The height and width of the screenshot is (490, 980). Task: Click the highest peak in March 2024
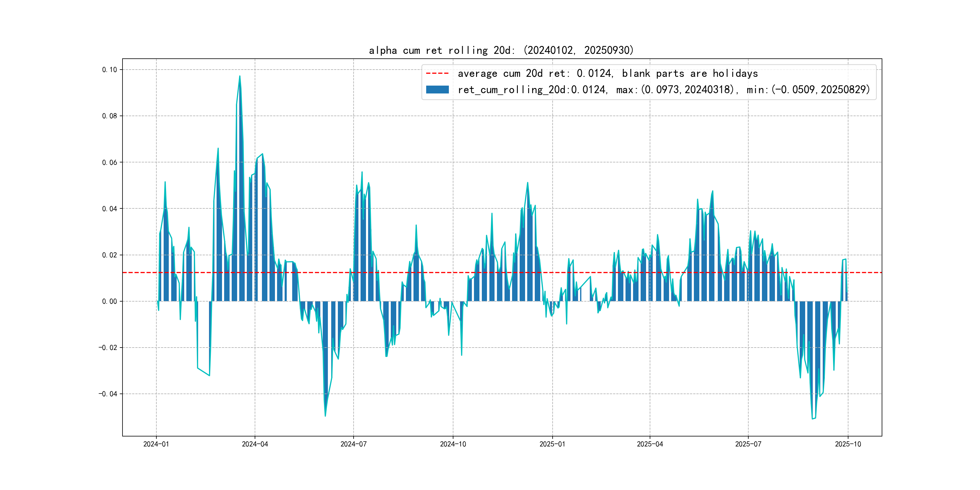(240, 77)
